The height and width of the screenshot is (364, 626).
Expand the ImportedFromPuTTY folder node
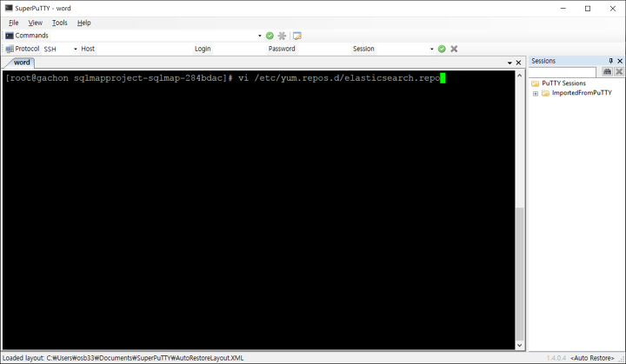[x=536, y=94]
